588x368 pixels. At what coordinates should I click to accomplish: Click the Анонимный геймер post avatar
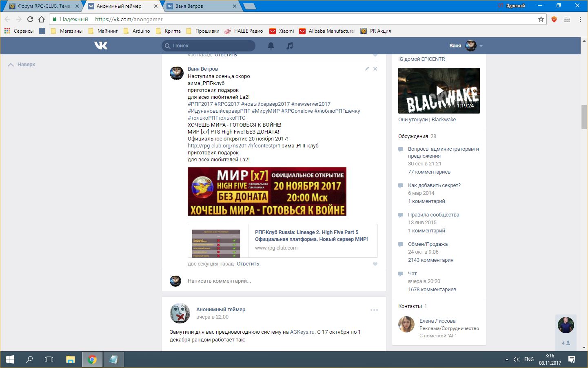pyautogui.click(x=180, y=313)
